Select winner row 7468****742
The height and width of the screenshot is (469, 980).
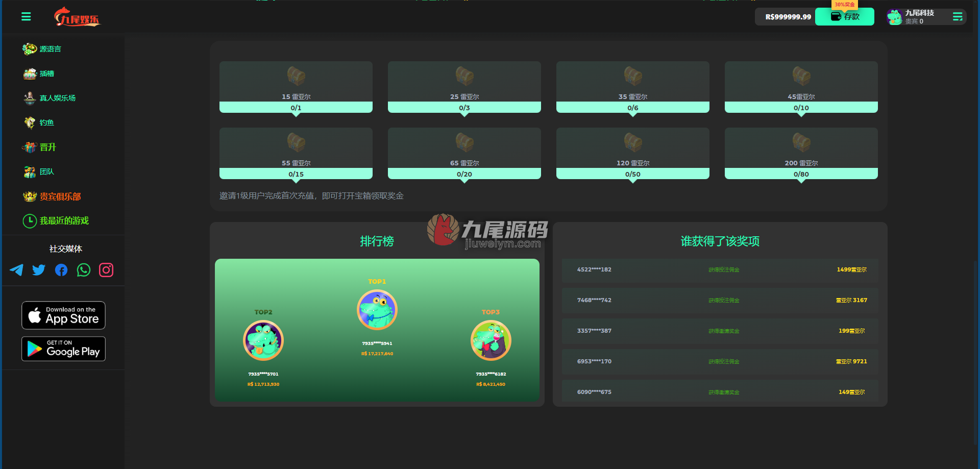click(720, 301)
